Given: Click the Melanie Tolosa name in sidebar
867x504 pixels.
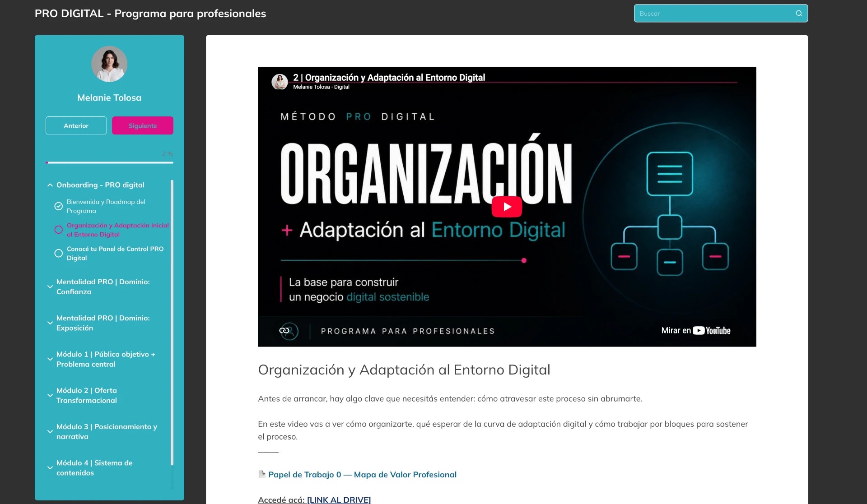Looking at the screenshot, I should pyautogui.click(x=109, y=97).
